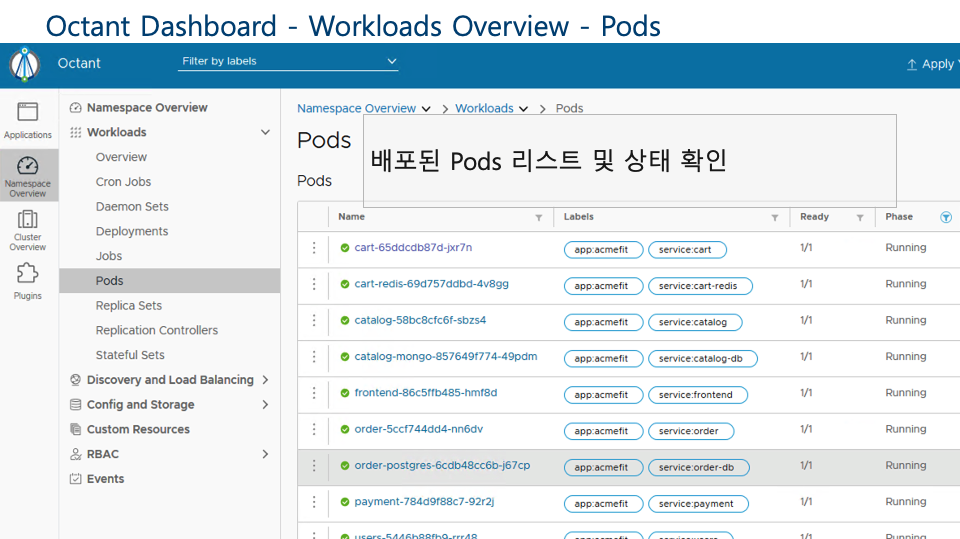
Task: Click green status icon of cart-65ddcdb87d-jxr7n
Action: click(x=345, y=248)
